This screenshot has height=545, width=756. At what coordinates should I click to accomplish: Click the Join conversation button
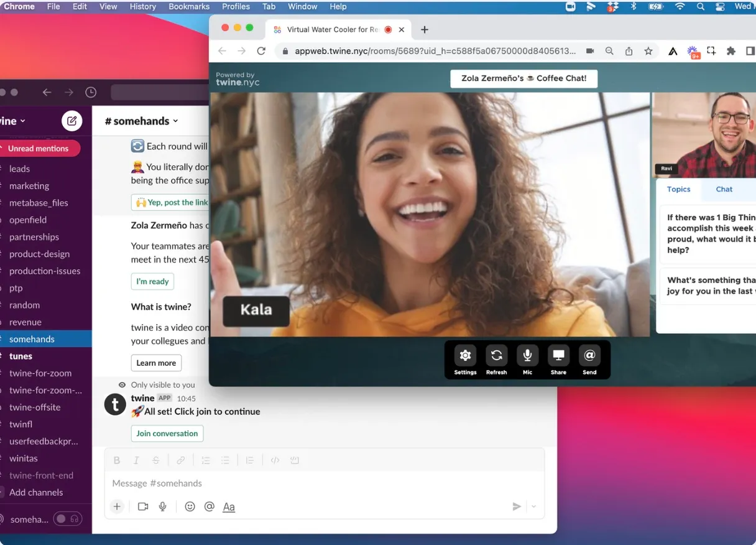pos(167,433)
